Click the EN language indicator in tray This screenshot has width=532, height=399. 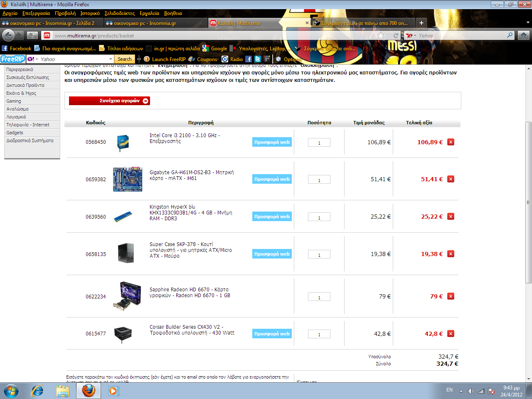pyautogui.click(x=449, y=390)
